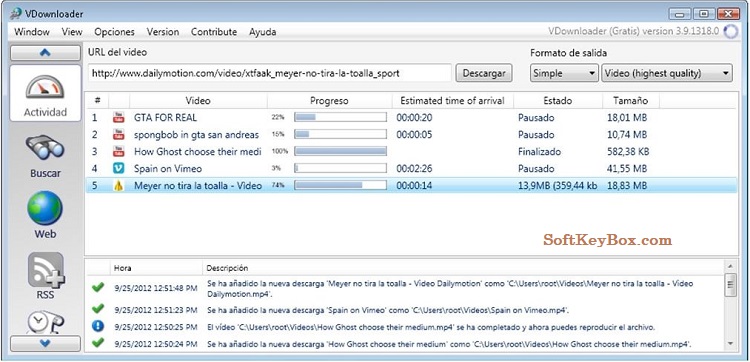Click the '00:02:26' arrival time cell
Viewport: 750px width, 362px height.
coord(414,168)
